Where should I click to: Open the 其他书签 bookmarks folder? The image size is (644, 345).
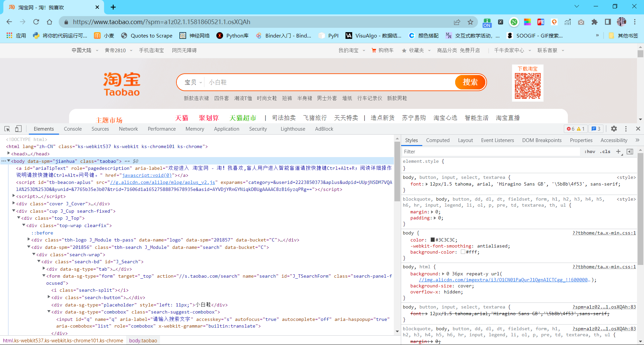click(624, 36)
